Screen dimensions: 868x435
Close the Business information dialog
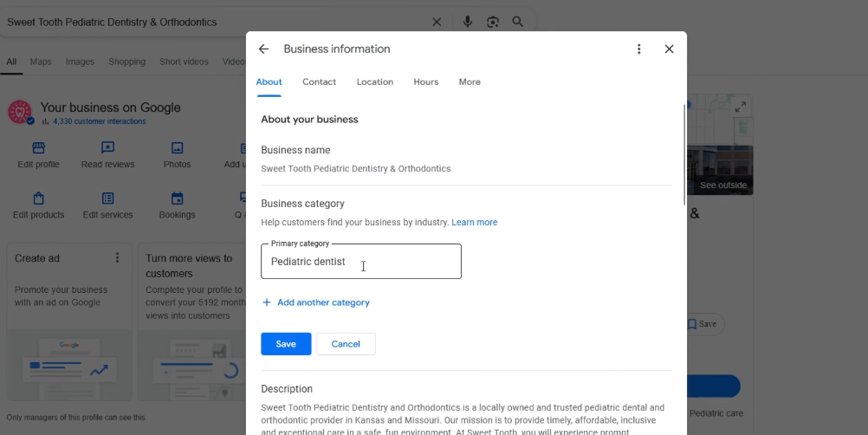(670, 49)
